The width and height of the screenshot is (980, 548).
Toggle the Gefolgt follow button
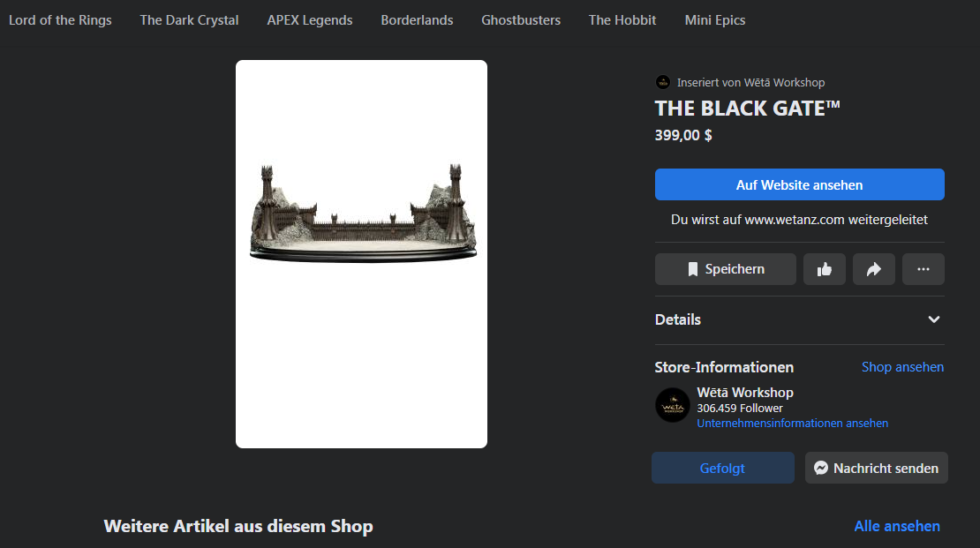(x=723, y=468)
